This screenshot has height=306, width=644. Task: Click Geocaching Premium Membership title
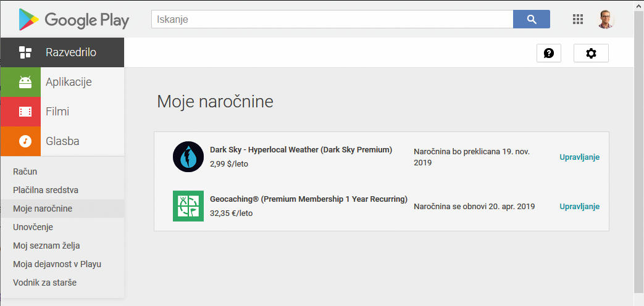[x=309, y=199]
